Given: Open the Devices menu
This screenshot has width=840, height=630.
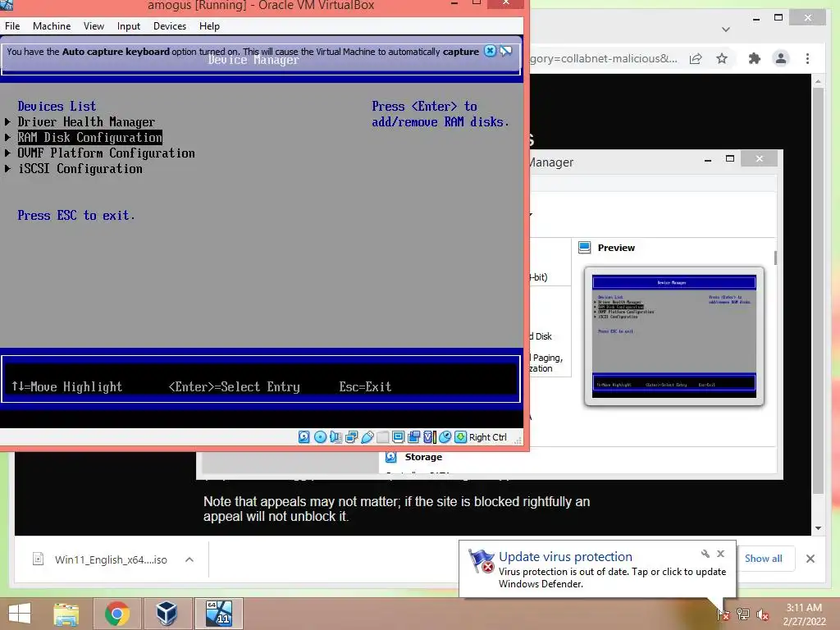Looking at the screenshot, I should pyautogui.click(x=170, y=25).
